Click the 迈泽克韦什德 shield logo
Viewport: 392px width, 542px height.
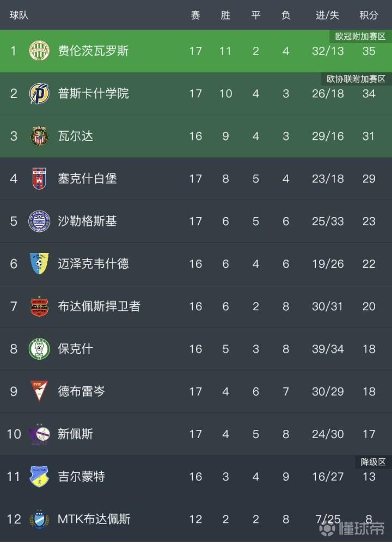click(x=39, y=263)
